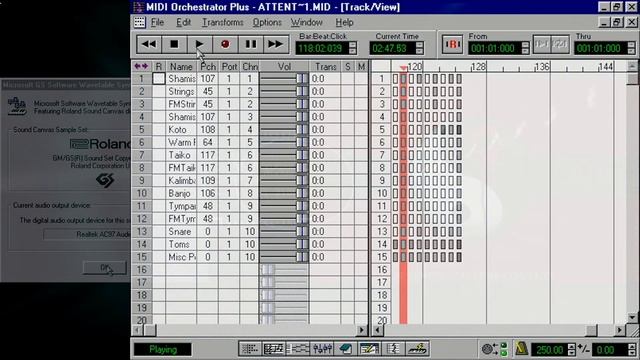Open the branching tempo map icon in bottom toolbar

tap(393, 349)
